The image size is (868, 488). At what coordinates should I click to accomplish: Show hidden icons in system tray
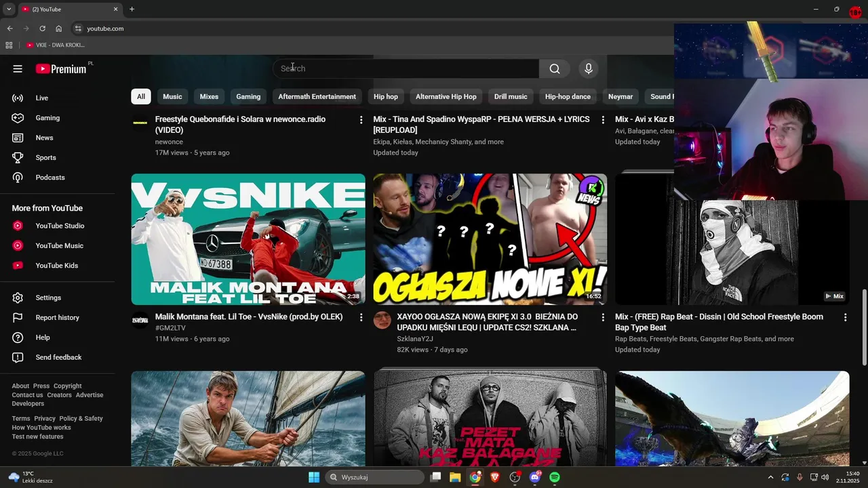(x=770, y=477)
